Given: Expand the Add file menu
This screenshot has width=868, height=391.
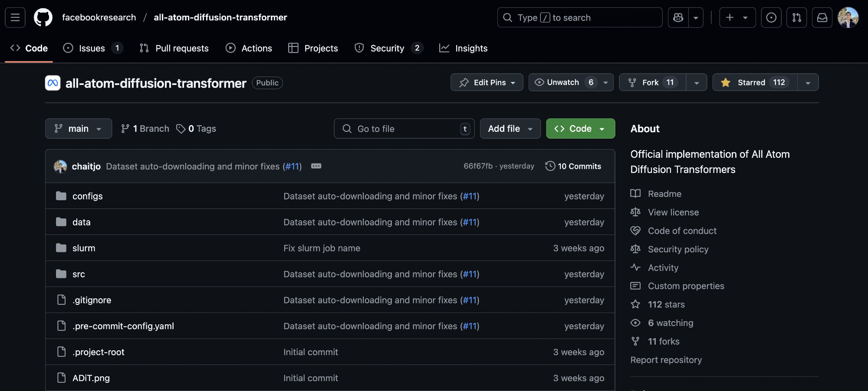Looking at the screenshot, I should [x=510, y=129].
